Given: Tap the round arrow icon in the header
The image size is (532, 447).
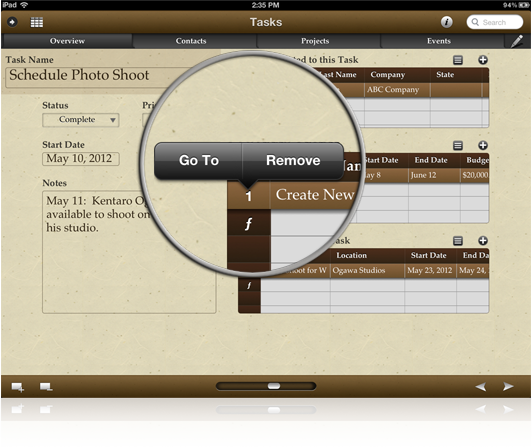Looking at the screenshot, I should [12, 22].
